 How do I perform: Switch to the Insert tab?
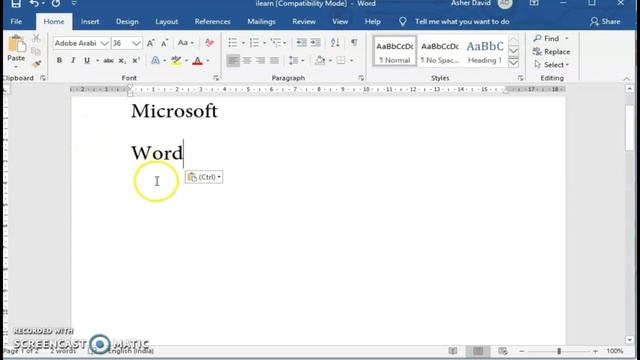pos(90,22)
